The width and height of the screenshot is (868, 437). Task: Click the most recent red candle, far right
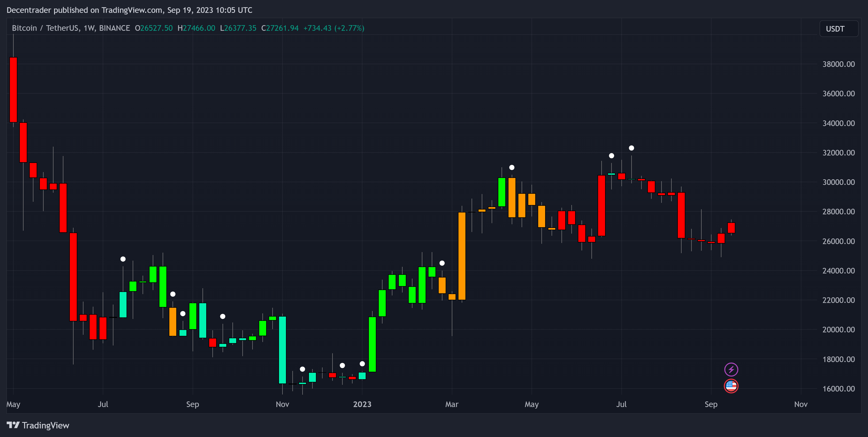[x=731, y=228]
